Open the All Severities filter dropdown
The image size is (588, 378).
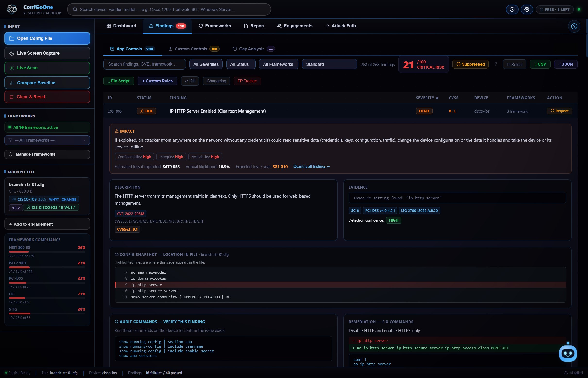pyautogui.click(x=206, y=64)
